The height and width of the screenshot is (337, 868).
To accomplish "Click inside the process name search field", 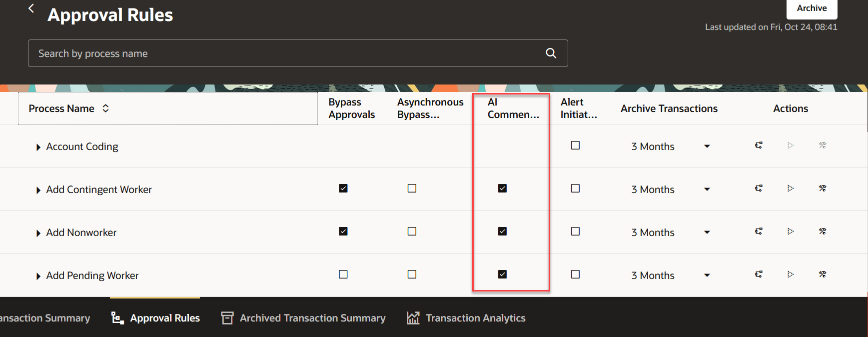I will (250, 53).
